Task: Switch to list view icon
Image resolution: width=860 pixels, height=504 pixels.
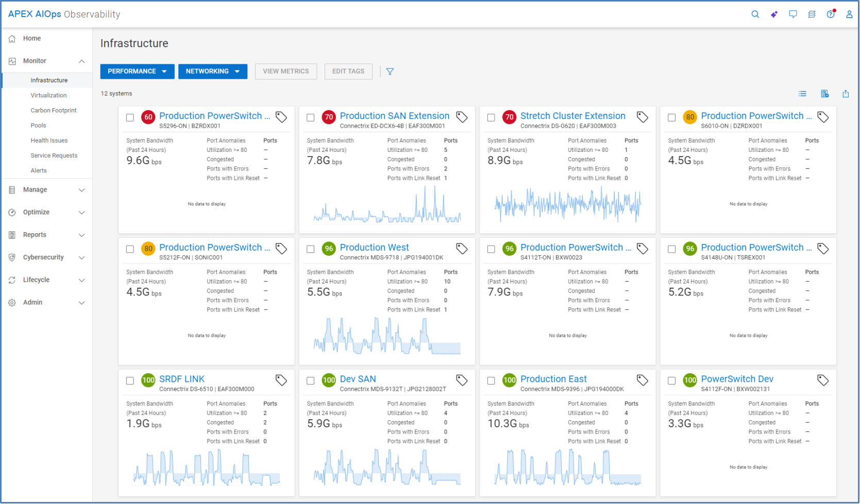Action: tap(802, 94)
